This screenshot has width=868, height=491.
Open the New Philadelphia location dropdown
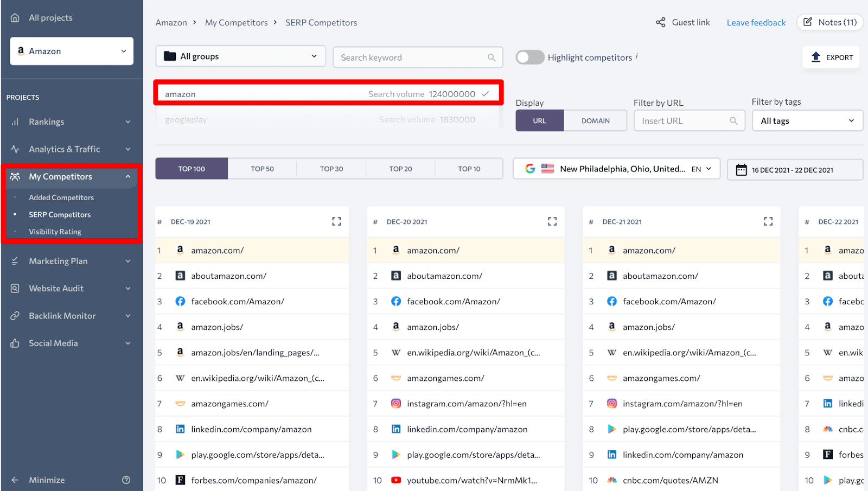click(616, 169)
